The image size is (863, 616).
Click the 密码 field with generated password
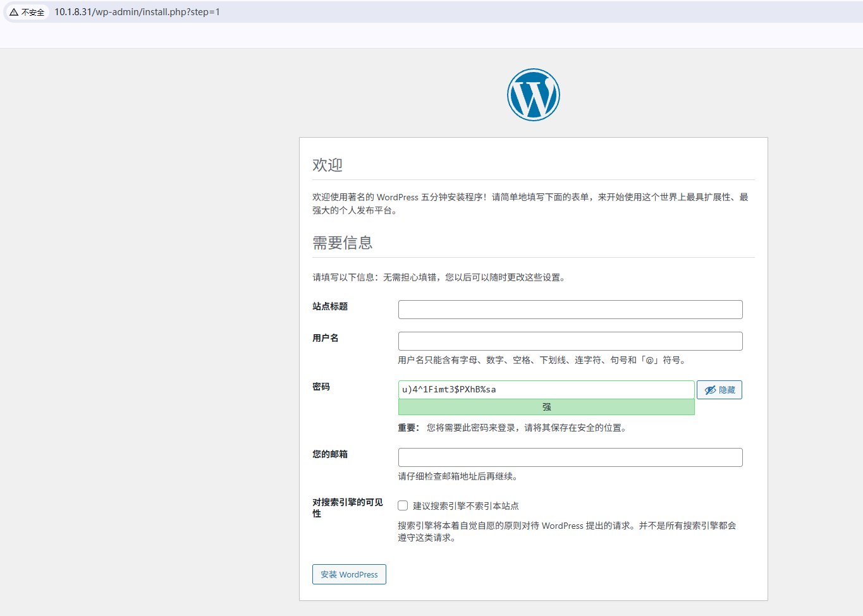546,390
